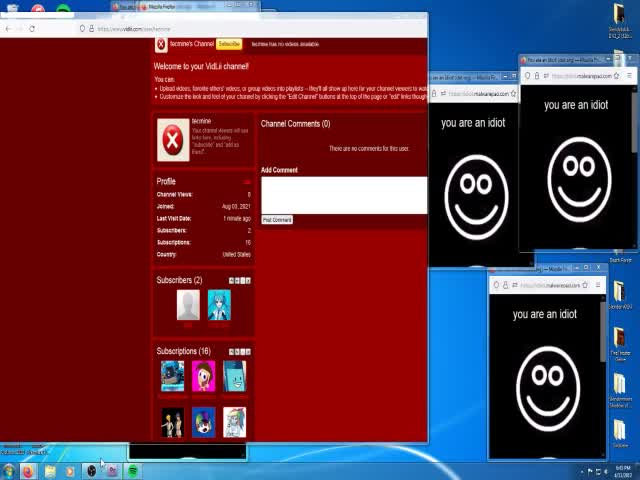Bookmark star in upper-right idiot window
The width and height of the screenshot is (640, 480).
616,76
